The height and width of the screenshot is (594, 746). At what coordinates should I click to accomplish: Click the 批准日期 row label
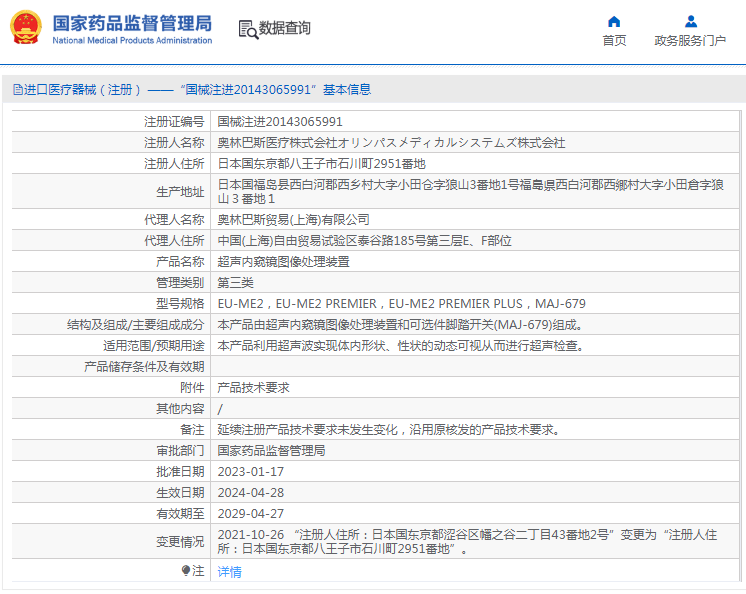pos(180,472)
